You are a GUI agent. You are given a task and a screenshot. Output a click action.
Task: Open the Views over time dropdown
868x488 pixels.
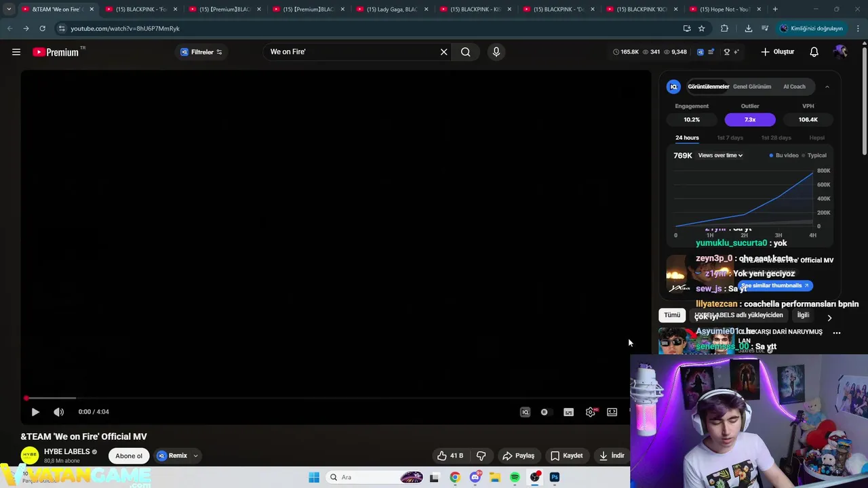click(x=720, y=156)
